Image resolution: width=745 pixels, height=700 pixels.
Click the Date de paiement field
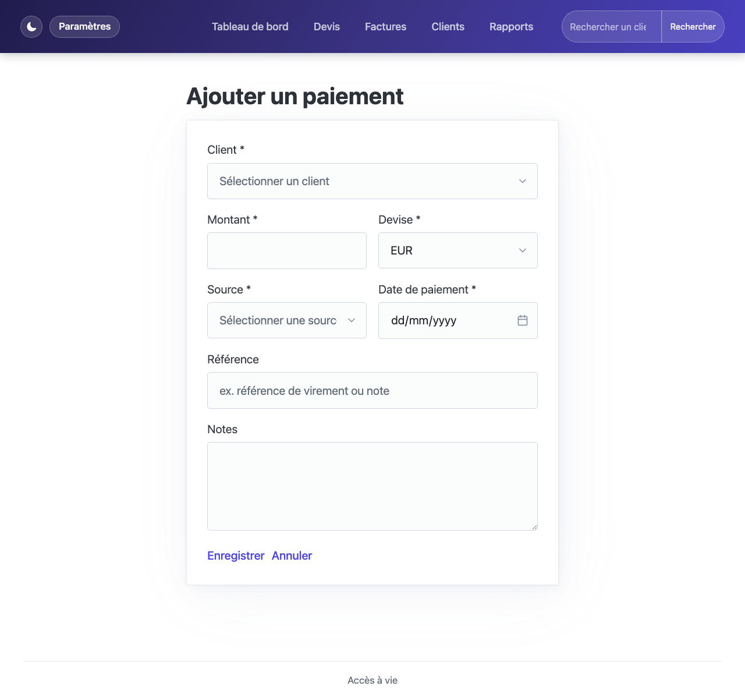(x=458, y=320)
